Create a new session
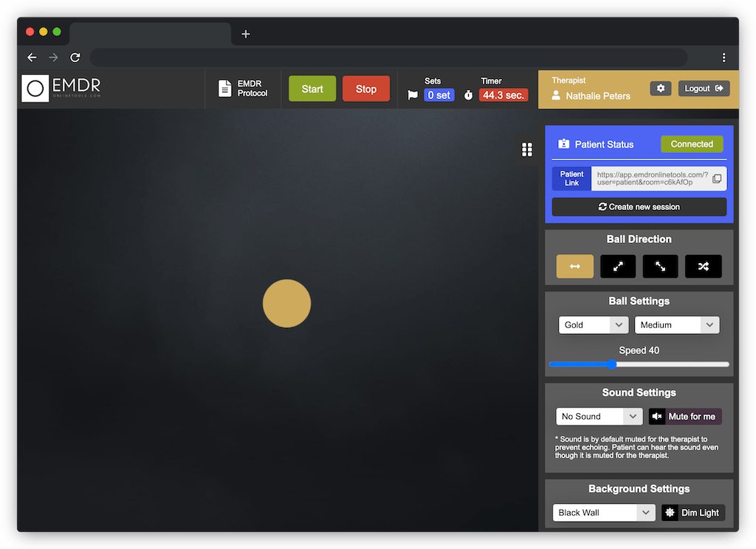756x549 pixels. pos(639,206)
